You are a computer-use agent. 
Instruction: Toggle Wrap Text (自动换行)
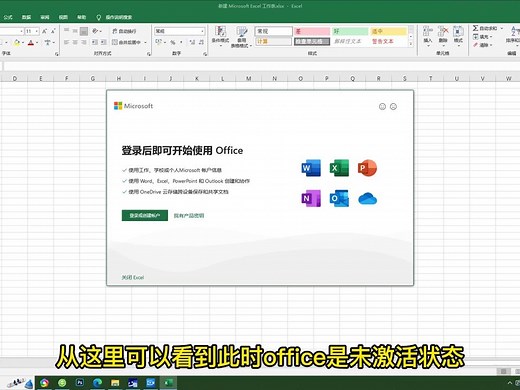pyautogui.click(x=124, y=31)
